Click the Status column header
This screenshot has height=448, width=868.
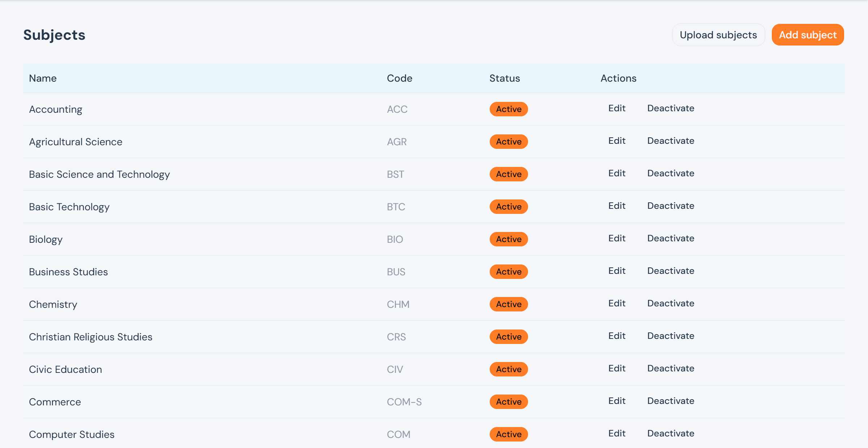(x=505, y=78)
